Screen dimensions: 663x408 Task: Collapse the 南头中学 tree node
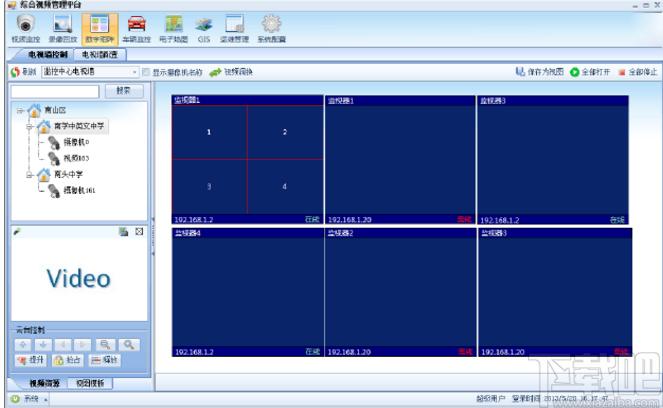(x=29, y=175)
